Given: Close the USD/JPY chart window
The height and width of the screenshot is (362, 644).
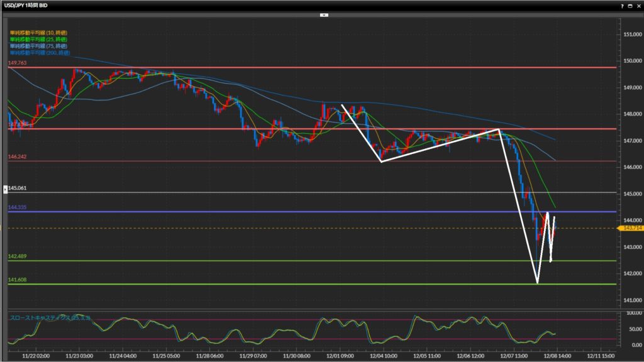Looking at the screenshot, I should point(638,6).
